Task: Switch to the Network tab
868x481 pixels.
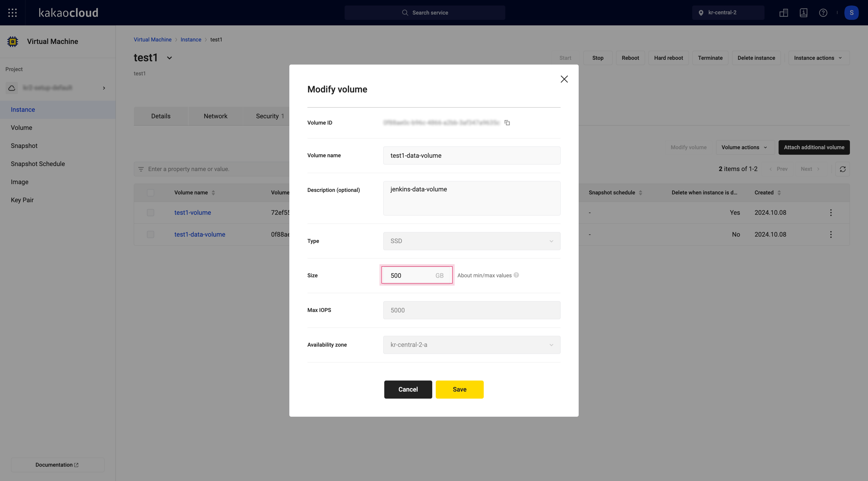Action: 215,116
